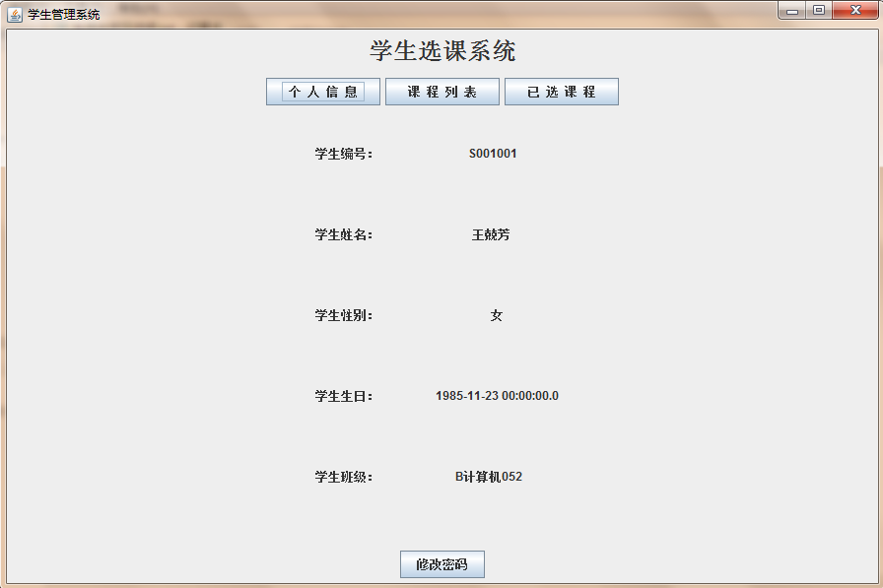Click the 学生生日 label
Viewport: 883px width, 588px height.
click(344, 396)
